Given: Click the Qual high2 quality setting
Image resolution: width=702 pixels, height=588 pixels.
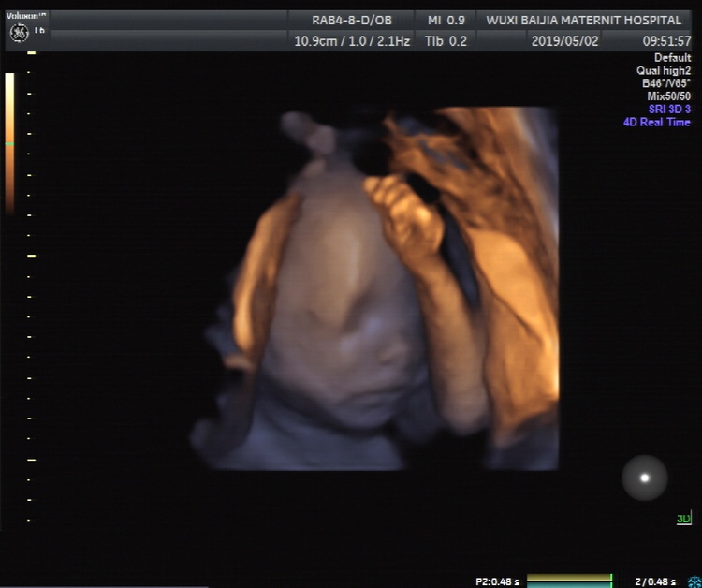Looking at the screenshot, I should [x=663, y=70].
